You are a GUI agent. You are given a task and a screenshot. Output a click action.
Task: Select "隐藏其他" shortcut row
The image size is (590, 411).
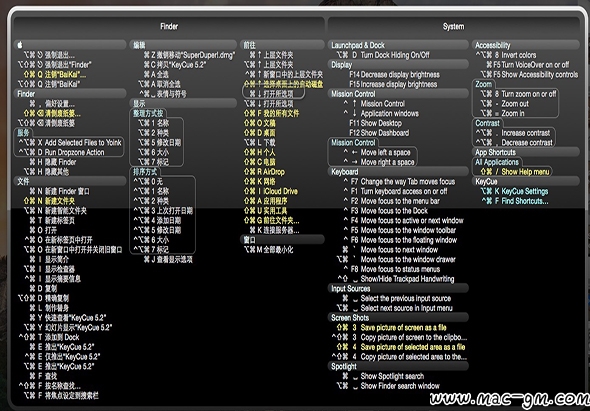[x=46, y=172]
